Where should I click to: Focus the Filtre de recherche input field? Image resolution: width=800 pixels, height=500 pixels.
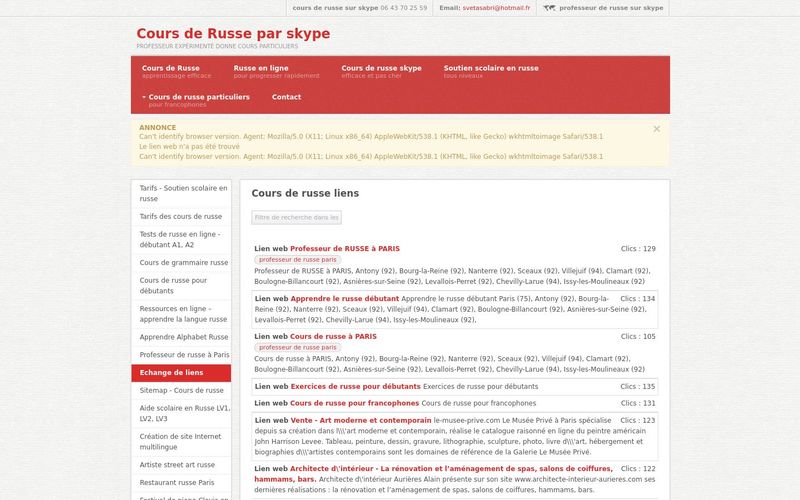coord(296,217)
